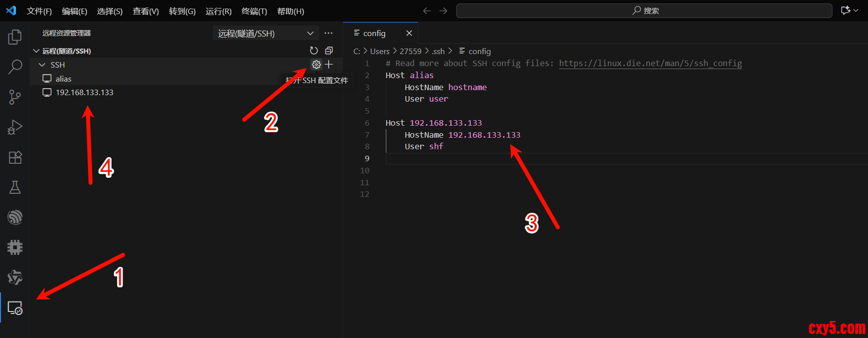Click the C: breadcrumb segment
The width and height of the screenshot is (868, 338).
coord(357,51)
